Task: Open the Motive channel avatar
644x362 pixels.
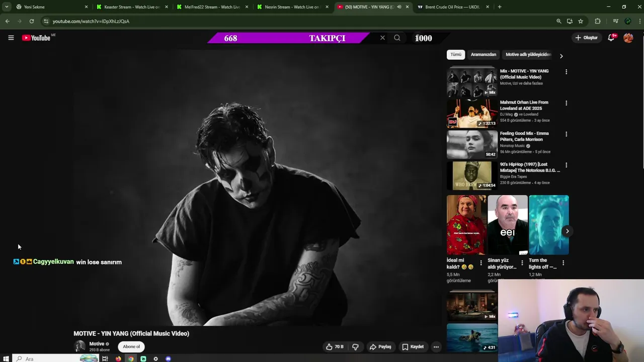Action: (80, 346)
